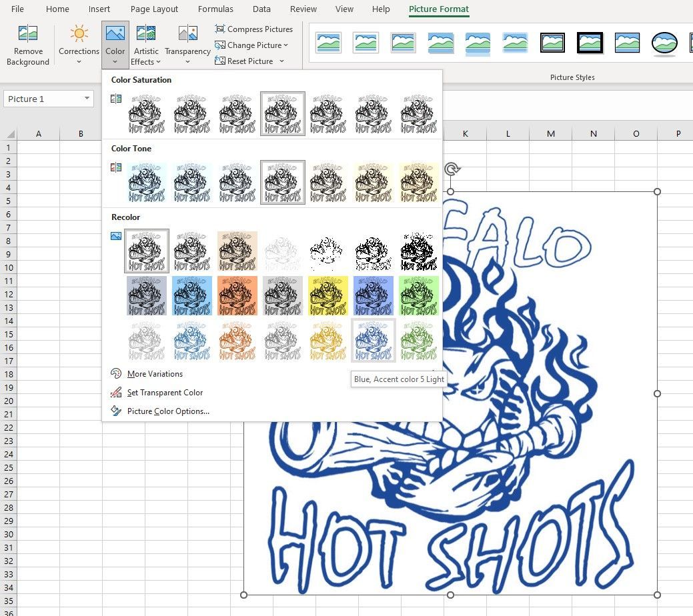Viewport: 693px width, 616px height.
Task: Open the Name Box dropdown arrow
Action: [x=87, y=98]
